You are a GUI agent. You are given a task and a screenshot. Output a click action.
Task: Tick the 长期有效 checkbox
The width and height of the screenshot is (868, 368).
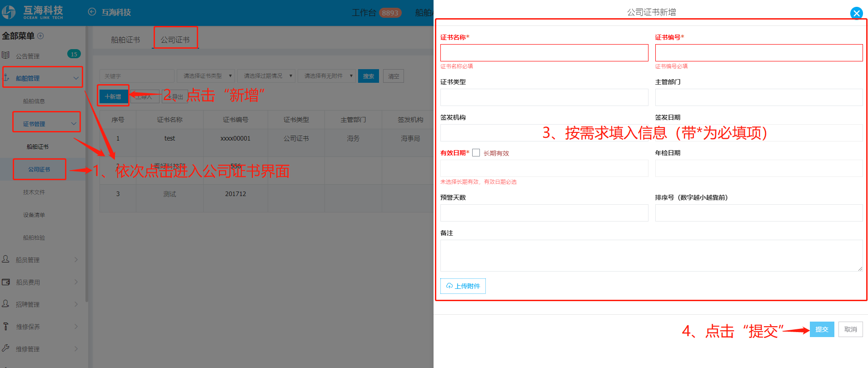(x=476, y=153)
